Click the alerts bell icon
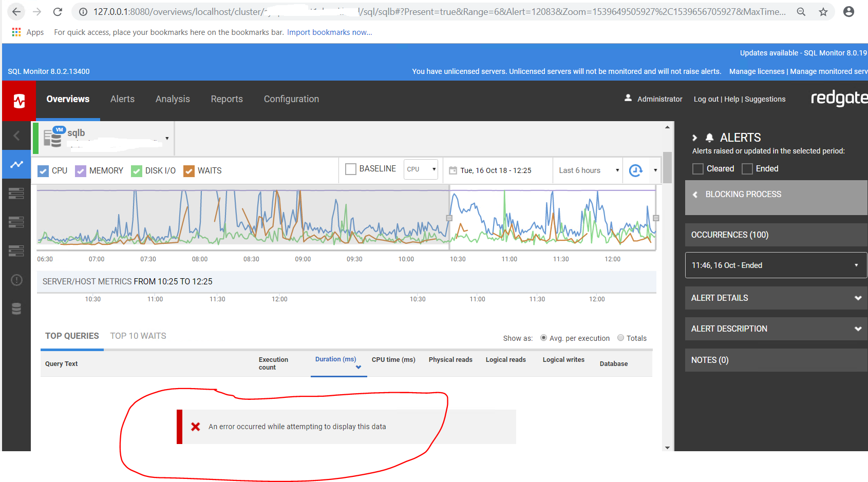The height and width of the screenshot is (482, 868). (709, 138)
